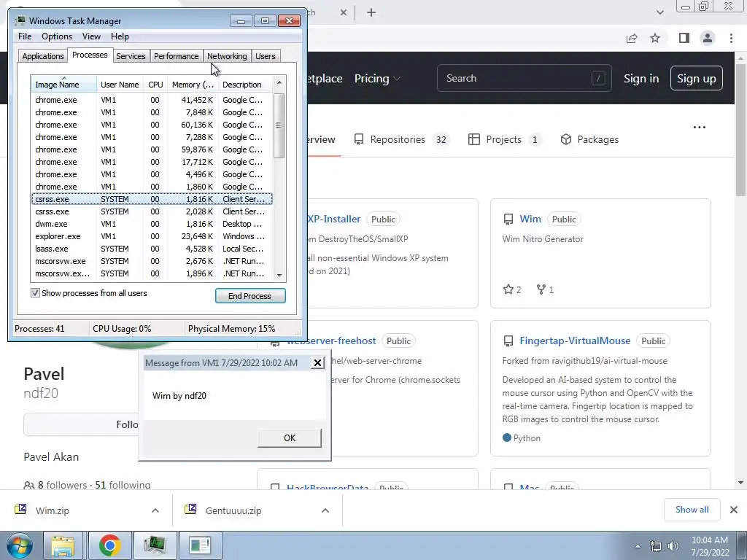Switch to the Networking tab
747x560 pixels.
pos(227,56)
